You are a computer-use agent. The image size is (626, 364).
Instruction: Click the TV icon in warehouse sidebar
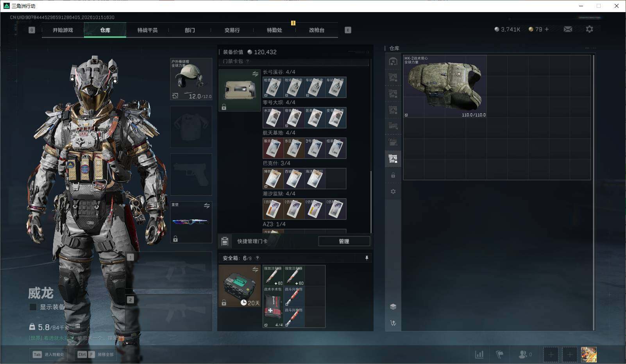coord(393,142)
